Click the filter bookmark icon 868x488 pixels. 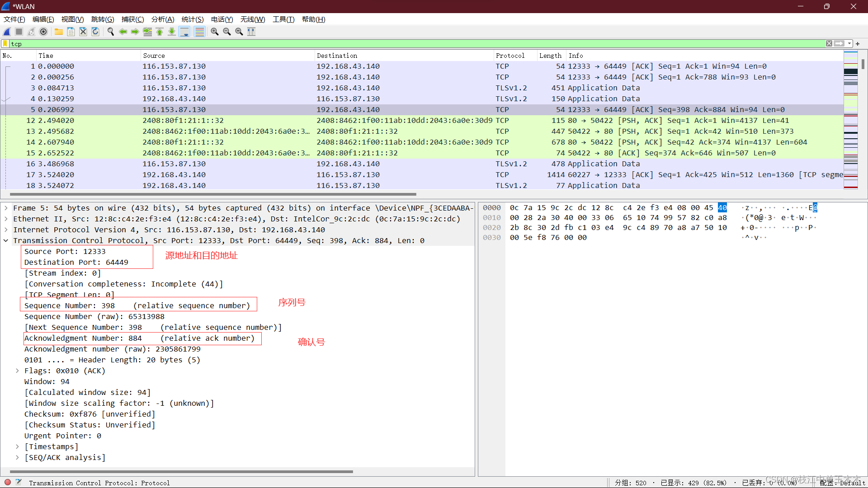5,44
